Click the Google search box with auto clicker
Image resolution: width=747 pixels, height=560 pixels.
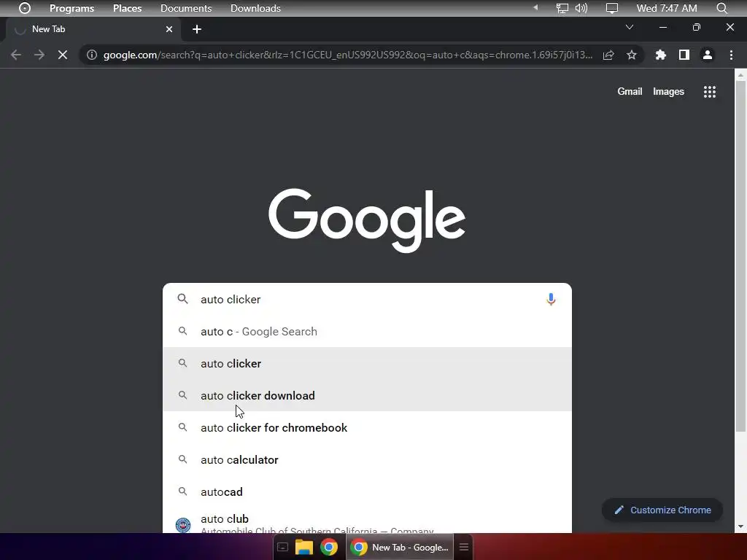point(367,299)
